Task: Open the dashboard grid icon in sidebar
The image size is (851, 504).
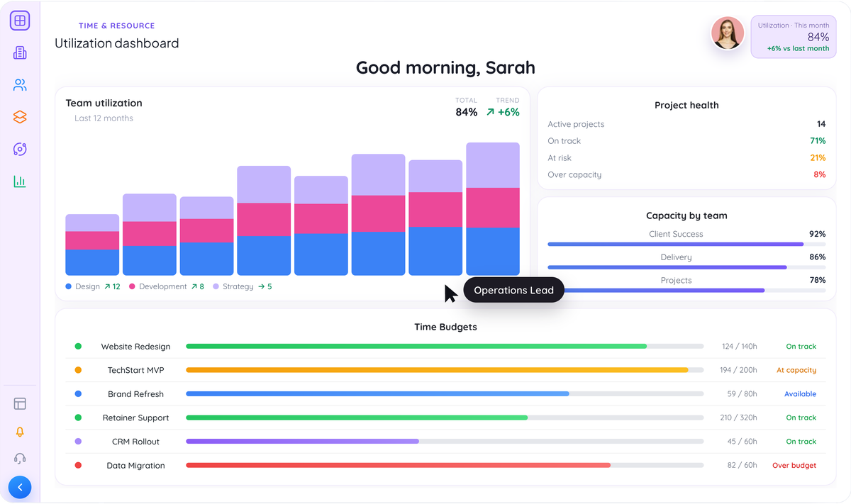Action: [20, 21]
